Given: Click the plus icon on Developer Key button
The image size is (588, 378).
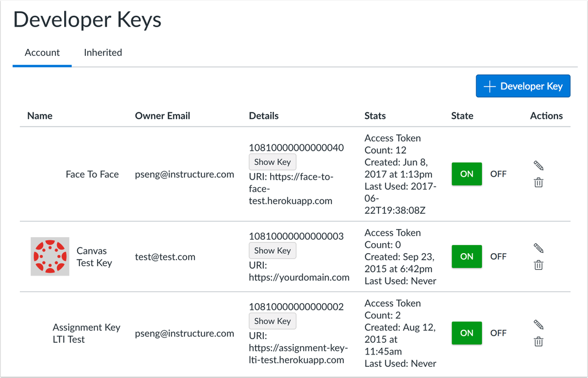Looking at the screenshot, I should (489, 86).
